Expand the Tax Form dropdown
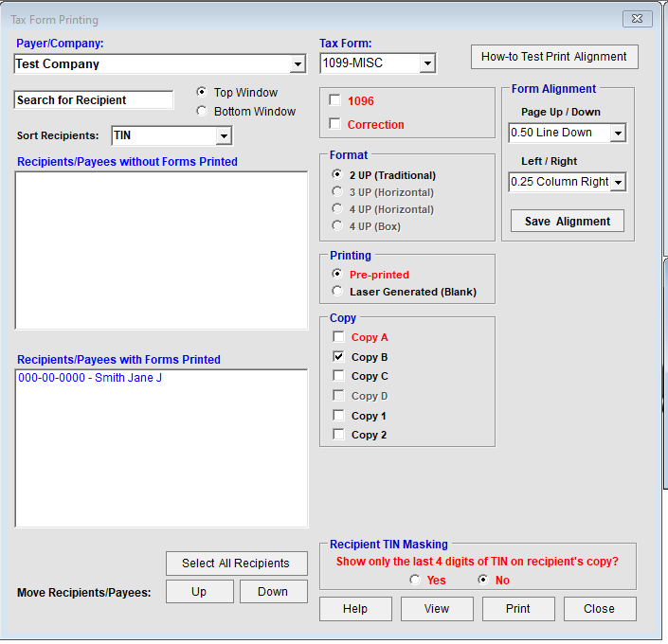Viewport: 668px width, 644px height. pos(426,64)
